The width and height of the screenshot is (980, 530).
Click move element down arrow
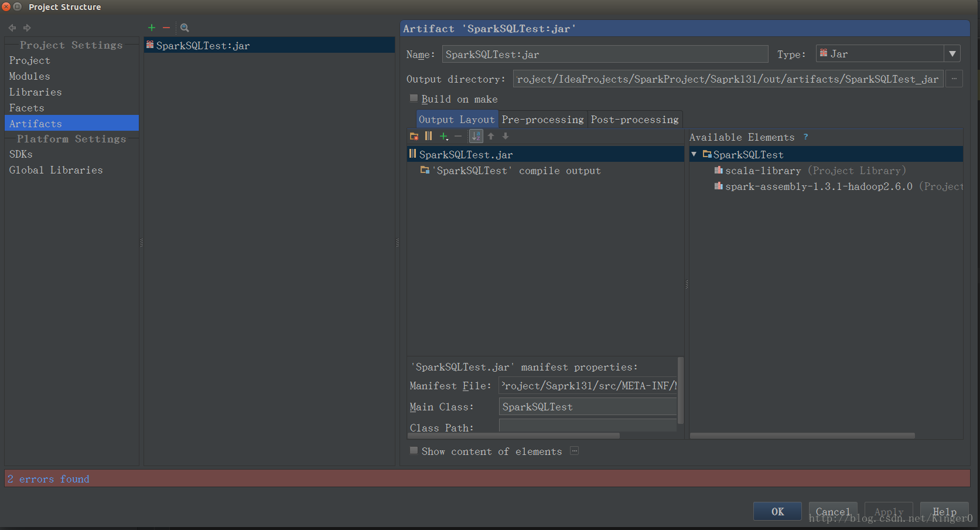pyautogui.click(x=506, y=136)
